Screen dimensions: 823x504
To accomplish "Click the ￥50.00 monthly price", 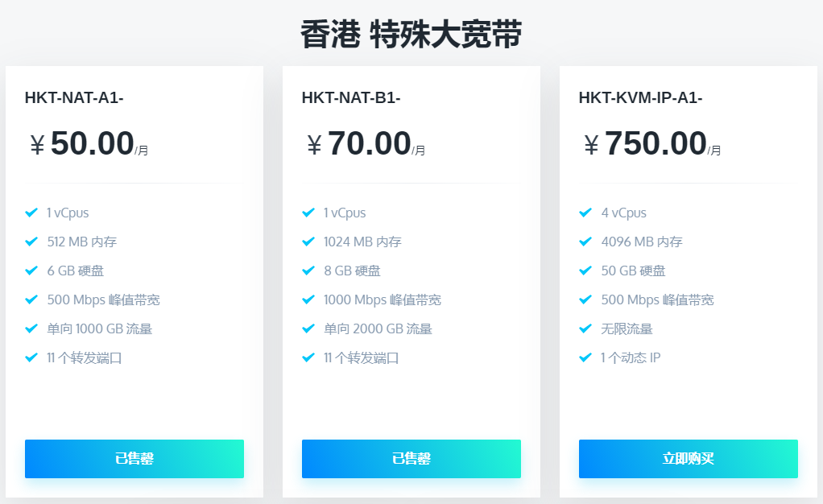I will [x=89, y=144].
